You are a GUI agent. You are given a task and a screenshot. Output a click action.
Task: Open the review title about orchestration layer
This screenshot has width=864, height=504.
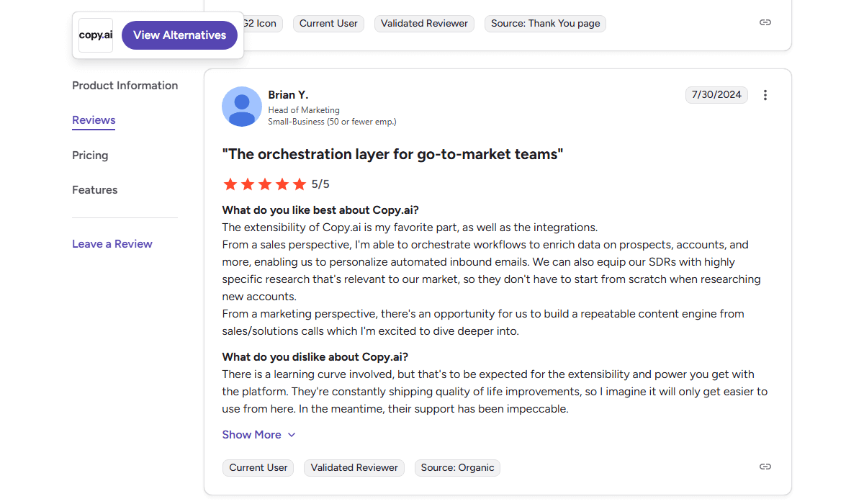point(392,154)
